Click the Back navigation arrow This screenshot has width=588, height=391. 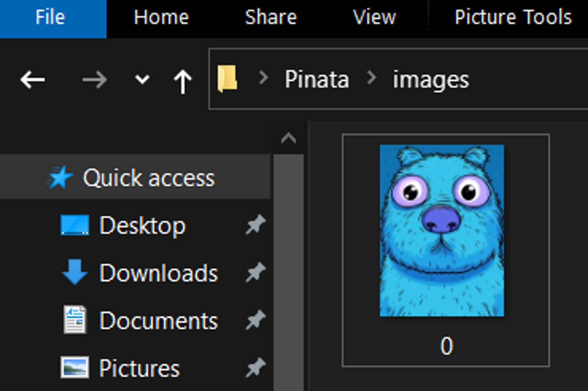click(x=32, y=80)
